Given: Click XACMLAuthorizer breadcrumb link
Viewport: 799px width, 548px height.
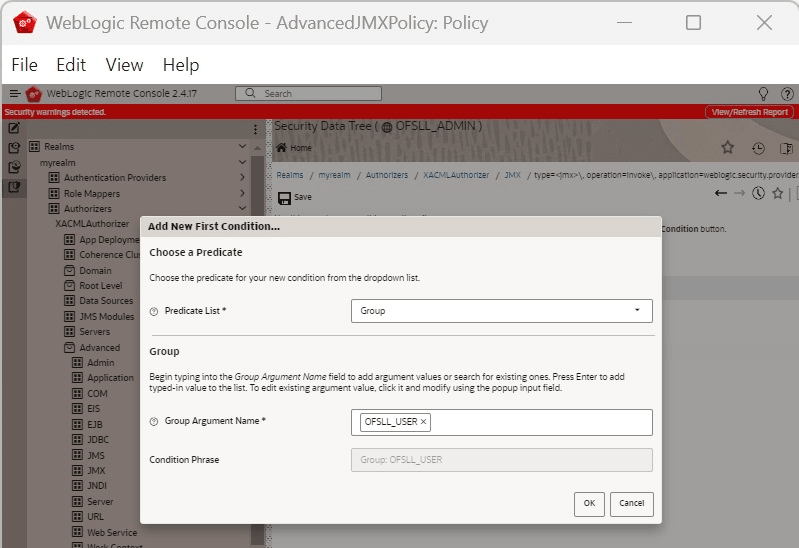Looking at the screenshot, I should (456, 175).
